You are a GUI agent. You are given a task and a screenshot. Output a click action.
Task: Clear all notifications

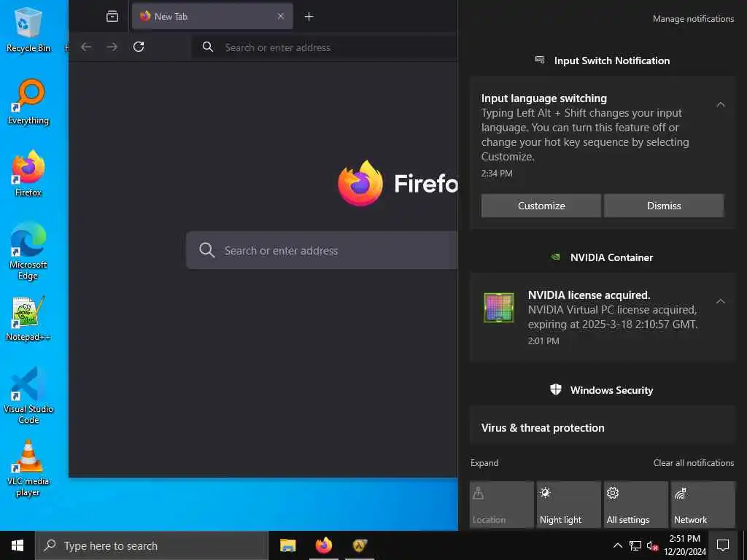693,463
